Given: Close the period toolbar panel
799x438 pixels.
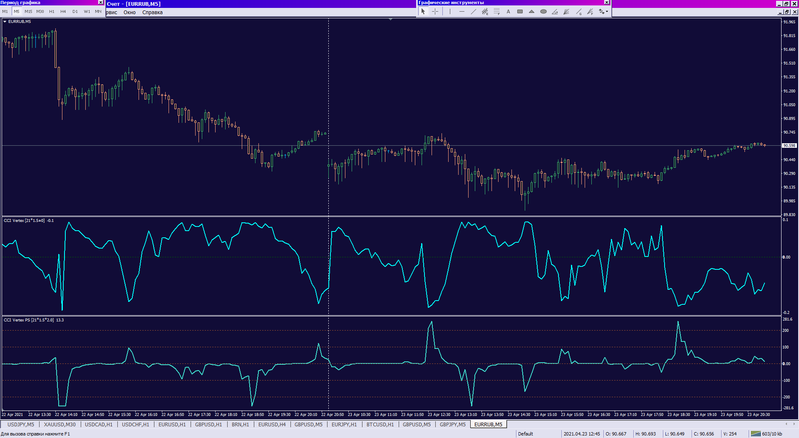Looking at the screenshot, I should click(100, 3).
